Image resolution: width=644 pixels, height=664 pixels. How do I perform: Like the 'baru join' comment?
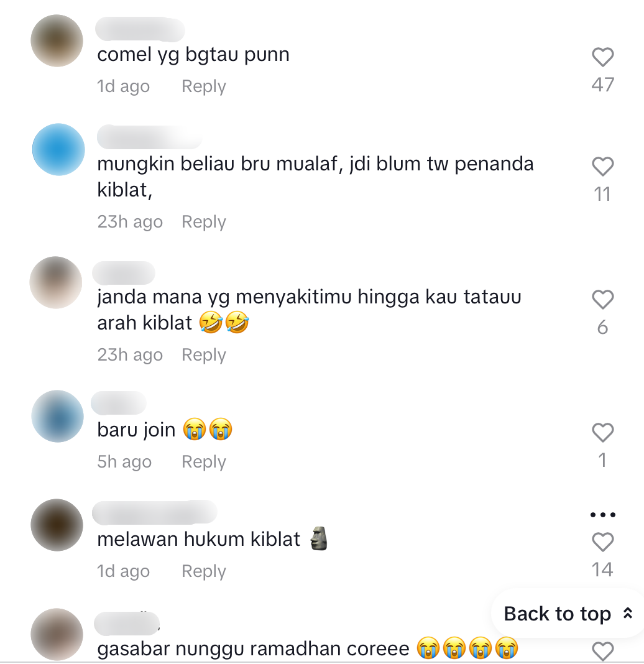[602, 432]
